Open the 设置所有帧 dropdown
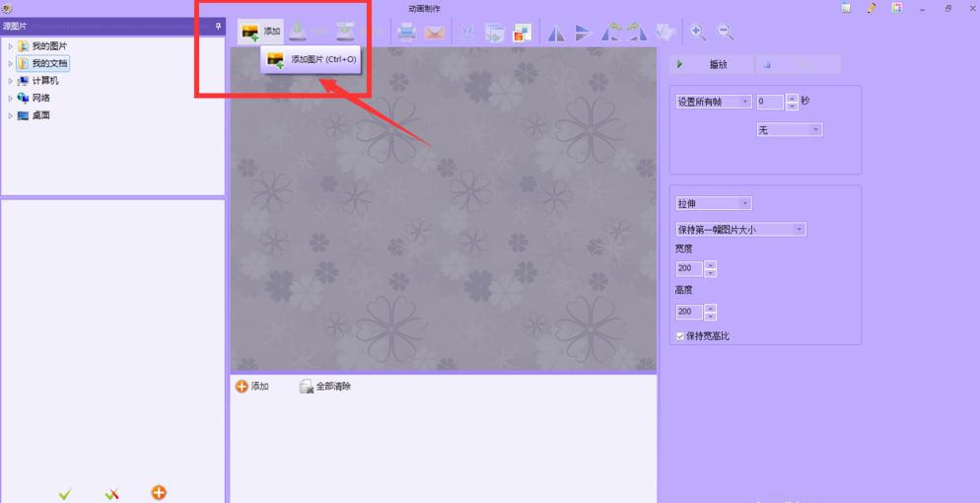 tap(714, 102)
